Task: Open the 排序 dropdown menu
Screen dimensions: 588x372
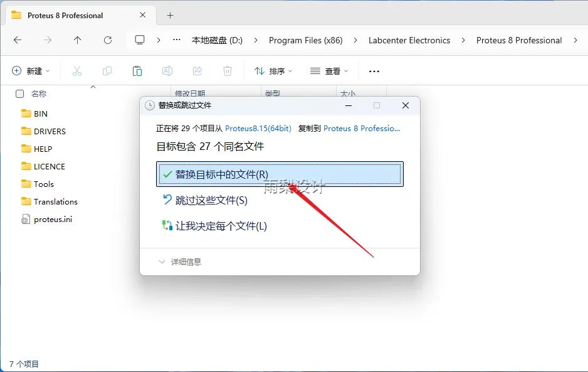Action: [x=273, y=71]
